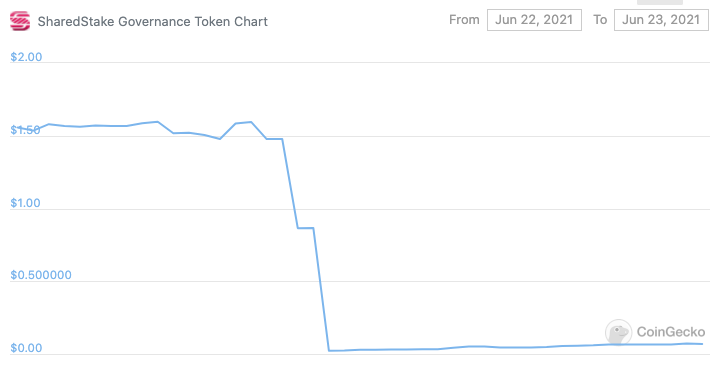Select the $1.50 price axis label
The image size is (727, 374).
[25, 130]
